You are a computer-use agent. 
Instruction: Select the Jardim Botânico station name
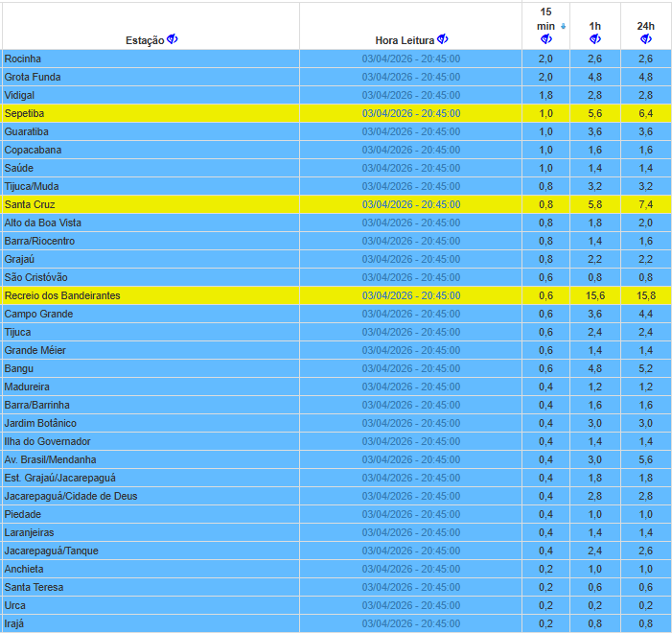[x=40, y=423]
